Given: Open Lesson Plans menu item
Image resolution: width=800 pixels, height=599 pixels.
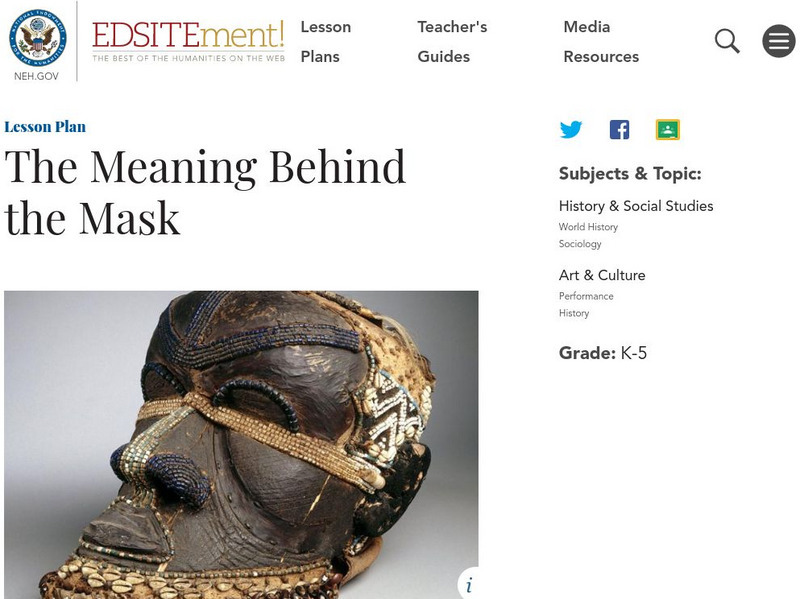Looking at the screenshot, I should click(326, 41).
